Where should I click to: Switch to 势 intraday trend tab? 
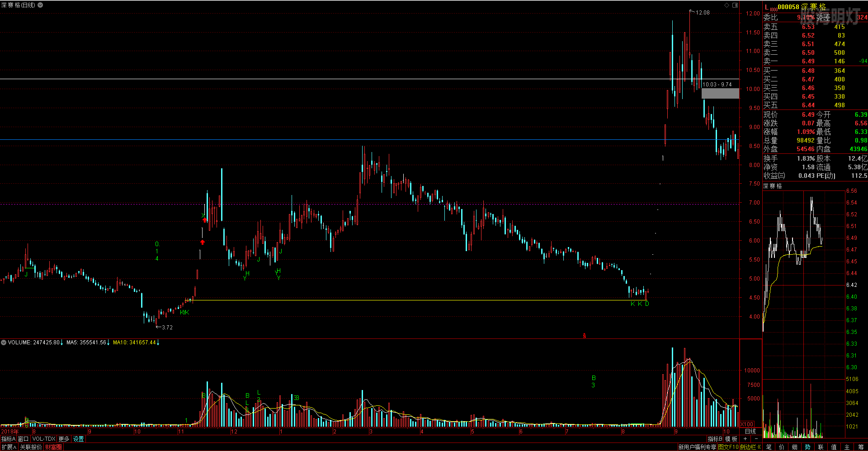click(808, 447)
